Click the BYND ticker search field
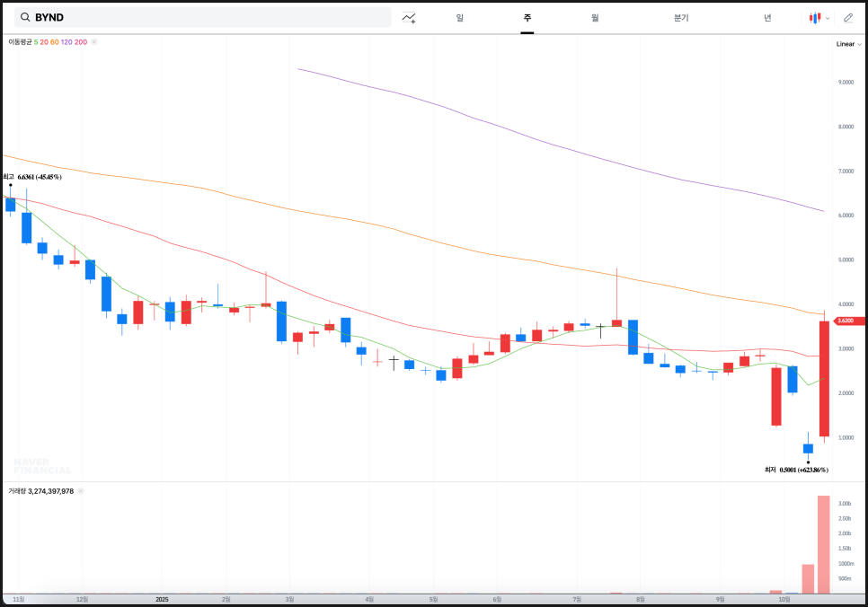868x607 pixels. coord(207,18)
